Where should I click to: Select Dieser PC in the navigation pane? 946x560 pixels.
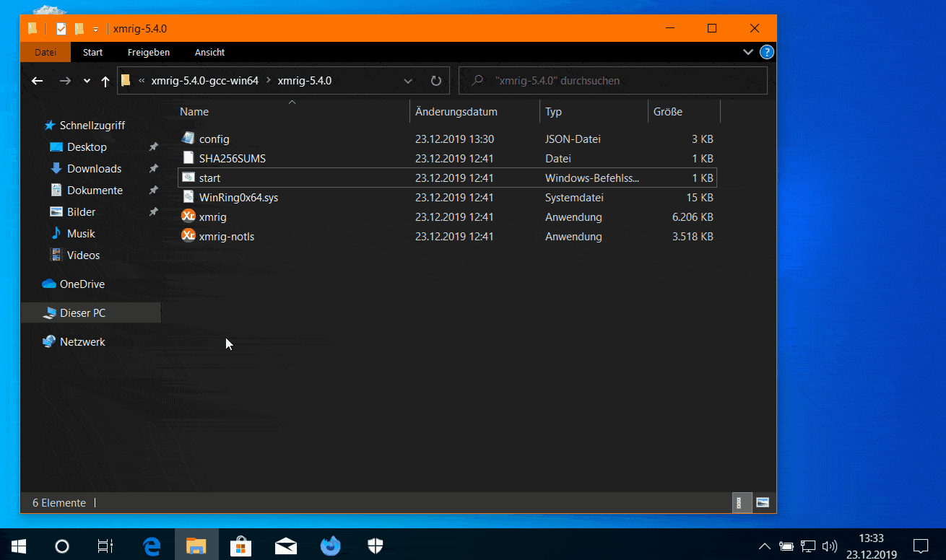click(x=90, y=312)
